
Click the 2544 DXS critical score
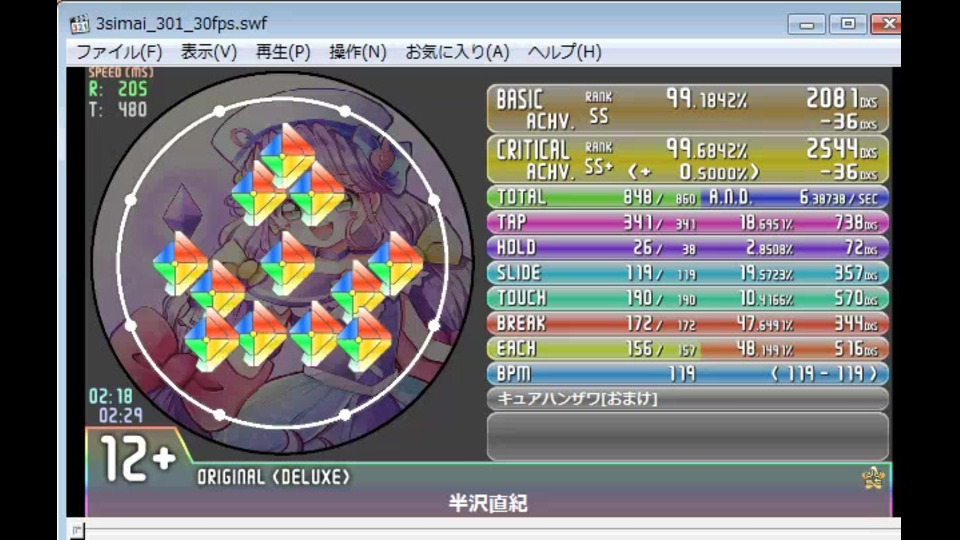[x=842, y=149]
